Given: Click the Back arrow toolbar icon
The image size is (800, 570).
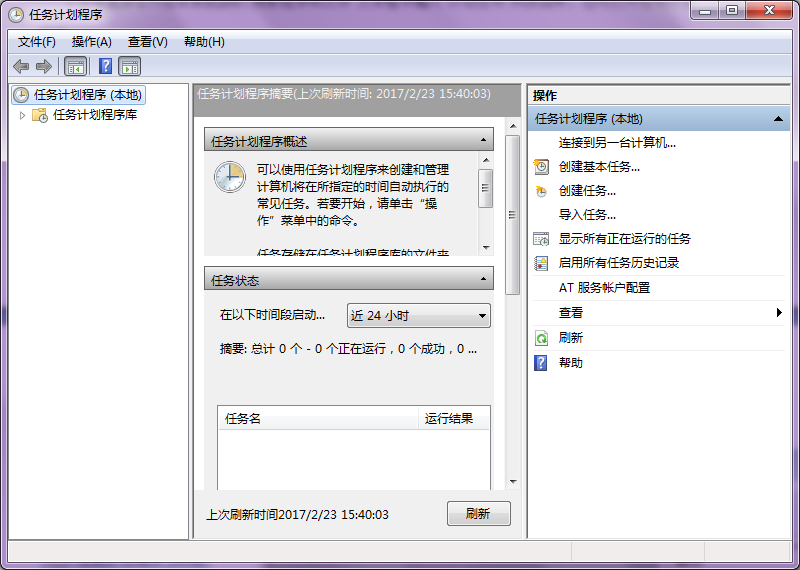Looking at the screenshot, I should [21, 66].
